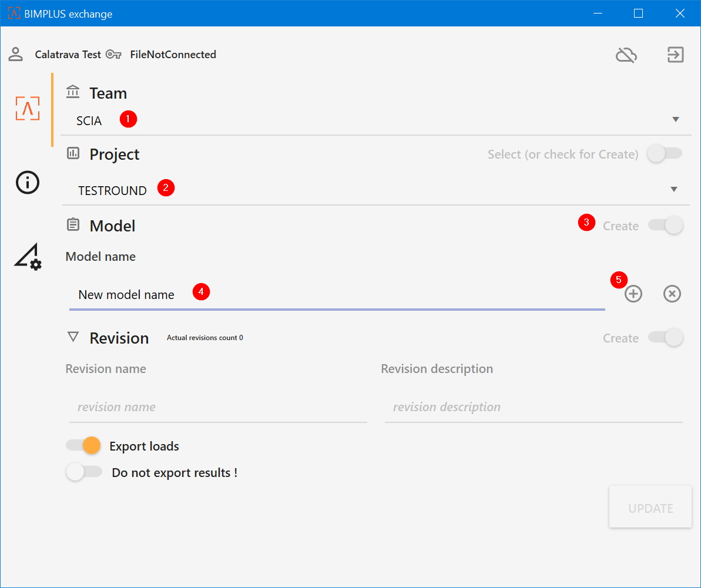
Task: Toggle the Do not export results switch
Action: coord(83,472)
